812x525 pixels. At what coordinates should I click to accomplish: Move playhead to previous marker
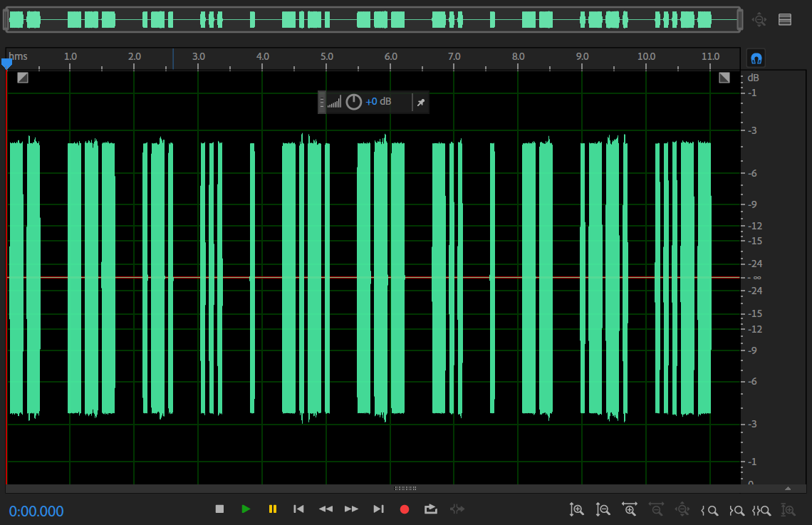coord(299,509)
